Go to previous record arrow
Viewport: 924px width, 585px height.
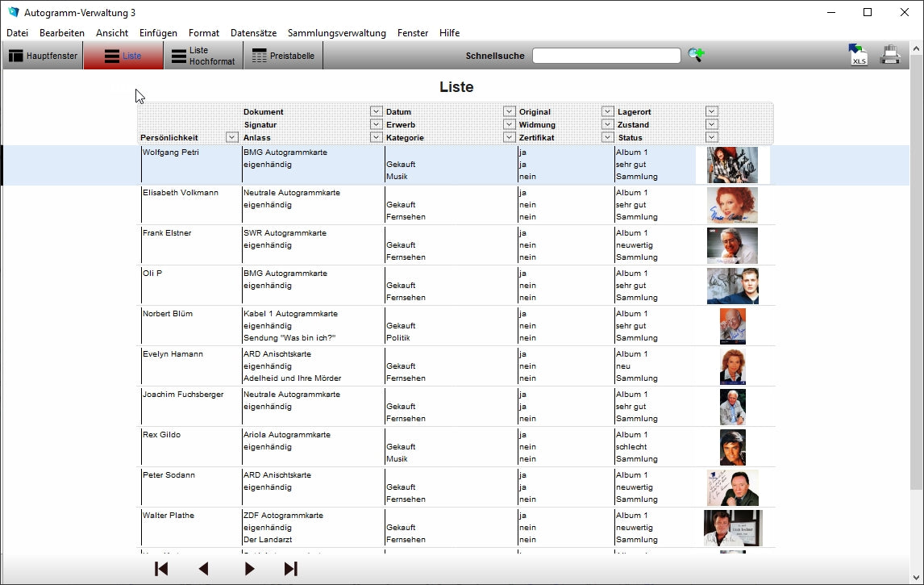204,569
